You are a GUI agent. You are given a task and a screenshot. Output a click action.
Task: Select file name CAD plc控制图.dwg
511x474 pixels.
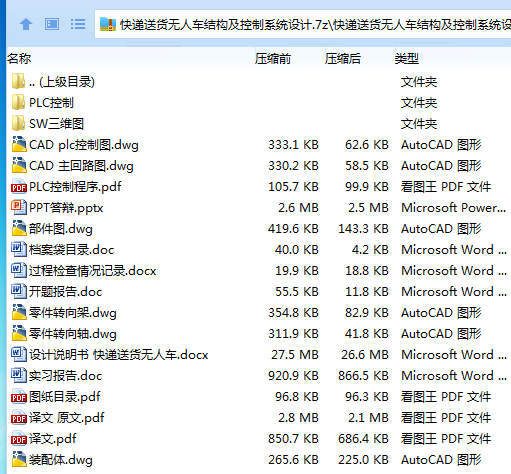[84, 145]
